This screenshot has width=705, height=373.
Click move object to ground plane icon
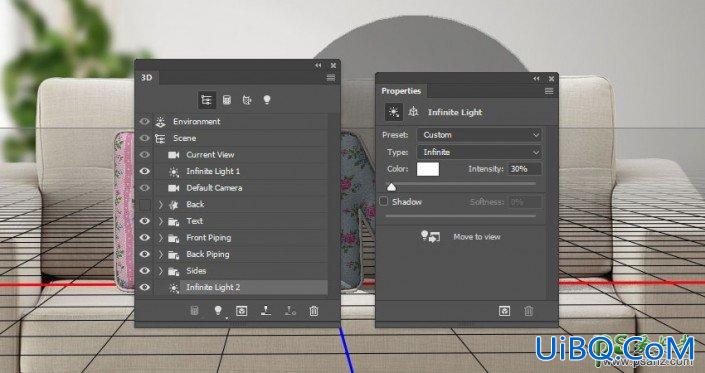pos(266,311)
